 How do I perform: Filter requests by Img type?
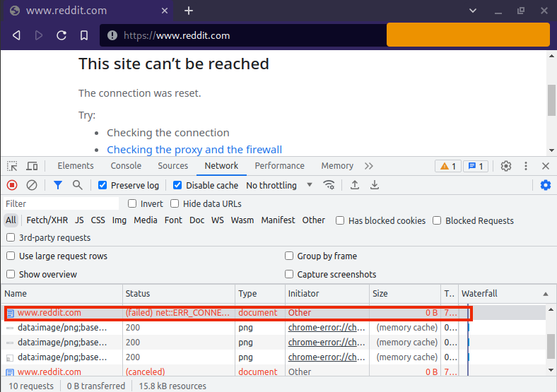119,220
